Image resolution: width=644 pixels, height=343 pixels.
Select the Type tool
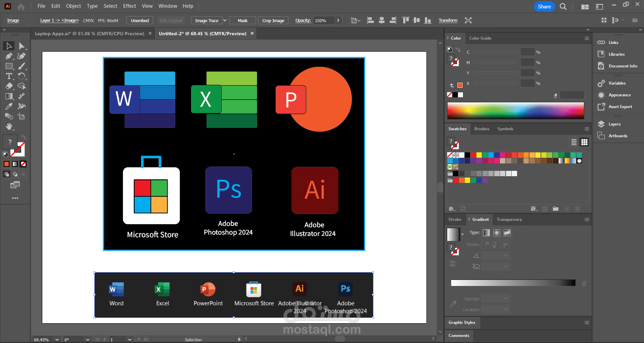9,76
